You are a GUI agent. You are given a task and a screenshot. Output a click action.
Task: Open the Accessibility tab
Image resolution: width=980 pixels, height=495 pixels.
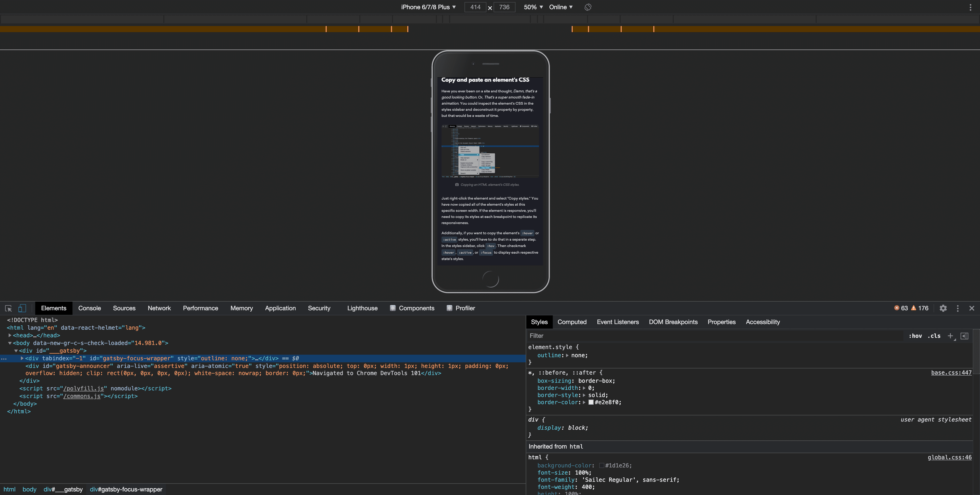click(x=763, y=322)
